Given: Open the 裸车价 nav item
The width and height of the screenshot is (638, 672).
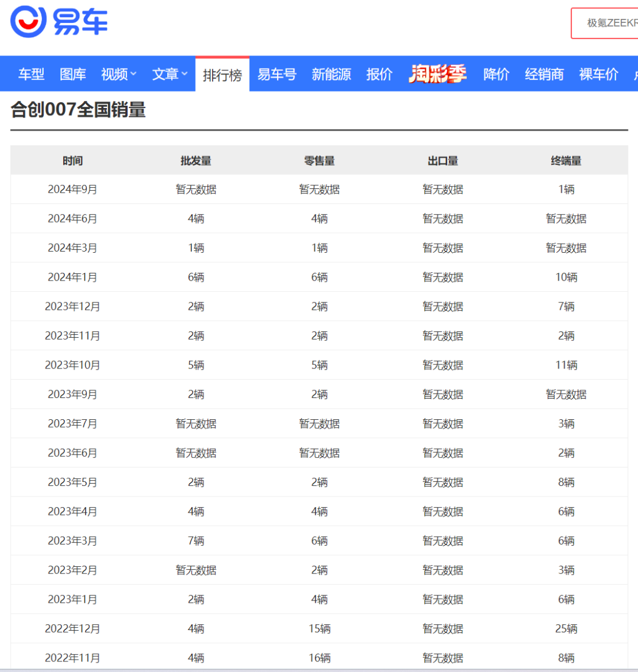Looking at the screenshot, I should point(599,74).
